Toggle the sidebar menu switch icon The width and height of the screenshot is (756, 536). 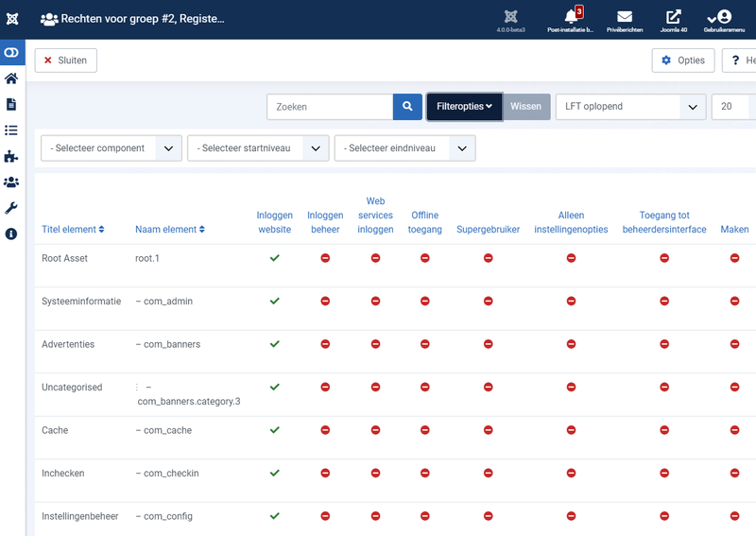point(11,52)
